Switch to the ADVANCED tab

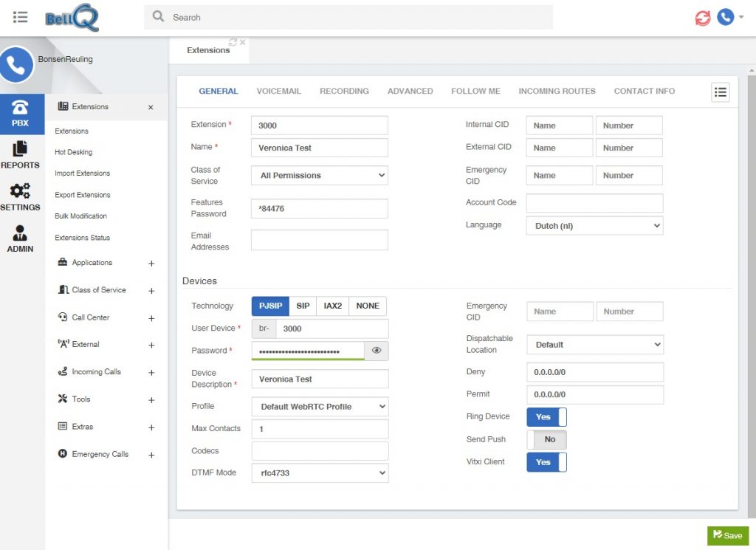click(410, 91)
